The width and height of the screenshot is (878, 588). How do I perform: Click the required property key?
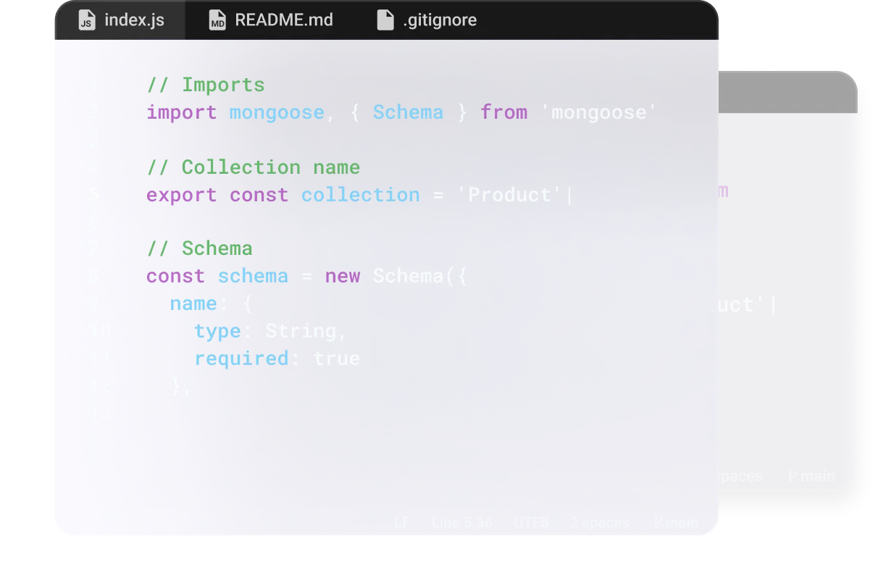coord(241,358)
